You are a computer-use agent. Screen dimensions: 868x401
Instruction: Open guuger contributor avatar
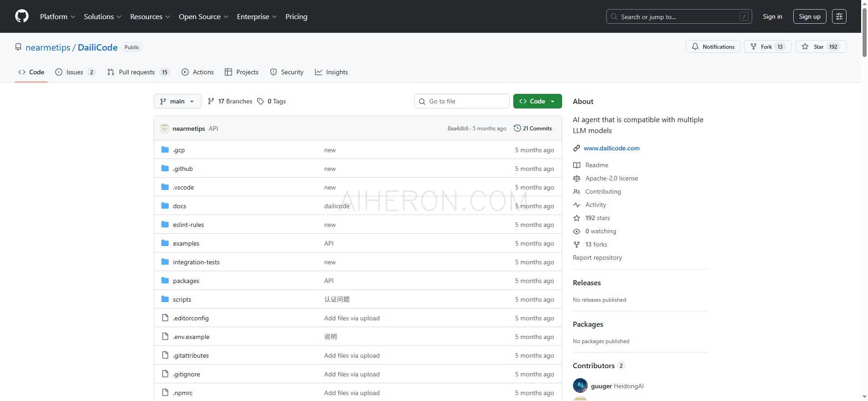click(580, 386)
